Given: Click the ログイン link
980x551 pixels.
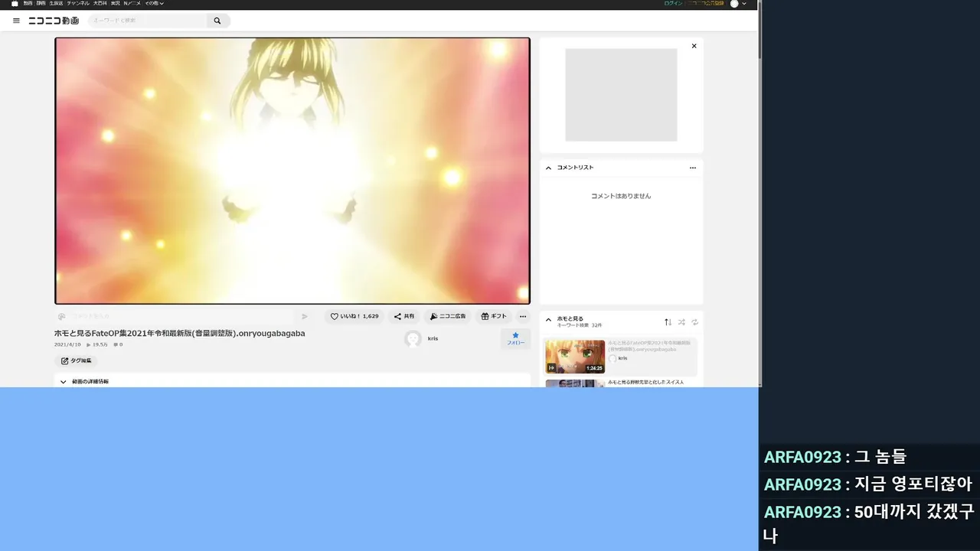Looking at the screenshot, I should (673, 4).
